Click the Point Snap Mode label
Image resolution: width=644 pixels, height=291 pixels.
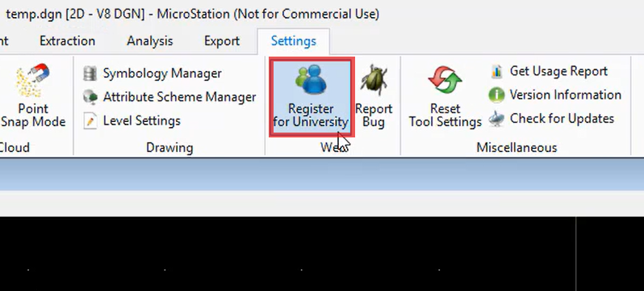pos(33,116)
